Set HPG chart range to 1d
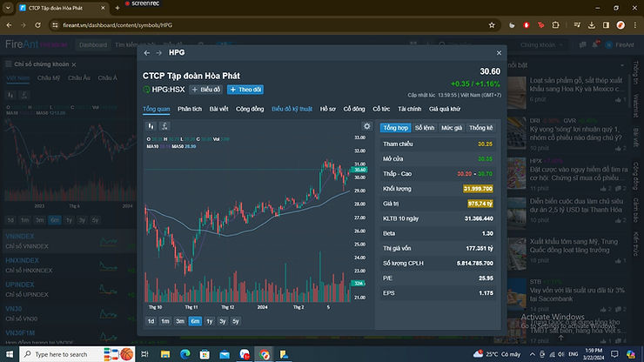The image size is (644, 362). point(151,321)
